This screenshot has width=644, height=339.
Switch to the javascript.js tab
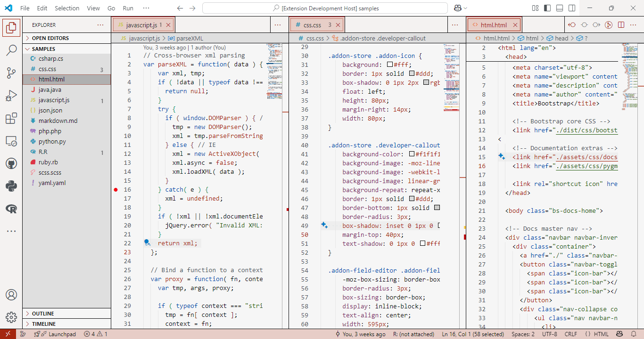coord(143,25)
